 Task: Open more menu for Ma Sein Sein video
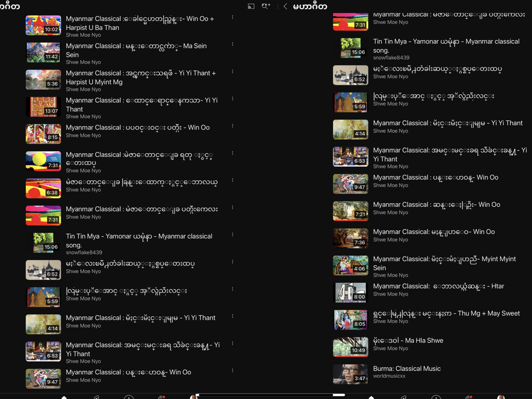[232, 44]
